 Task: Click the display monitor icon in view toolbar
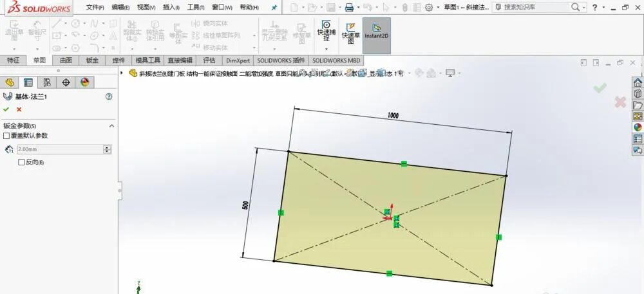coord(450,73)
